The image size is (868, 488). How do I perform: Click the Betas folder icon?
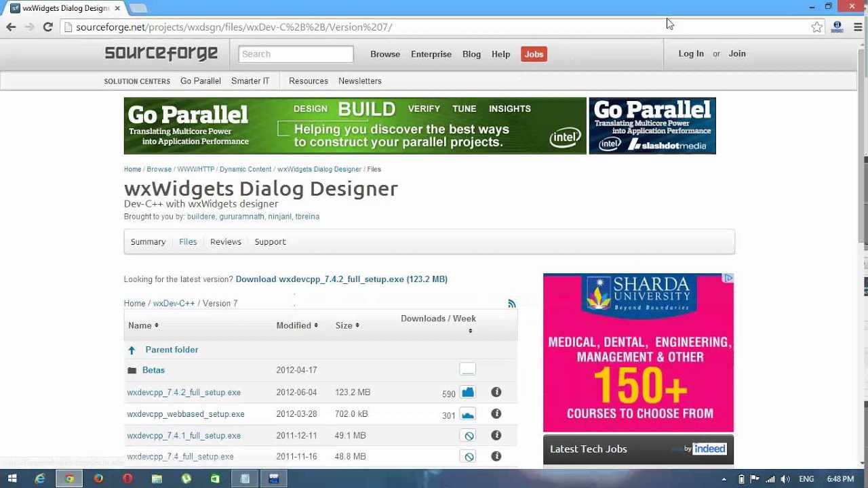click(132, 370)
